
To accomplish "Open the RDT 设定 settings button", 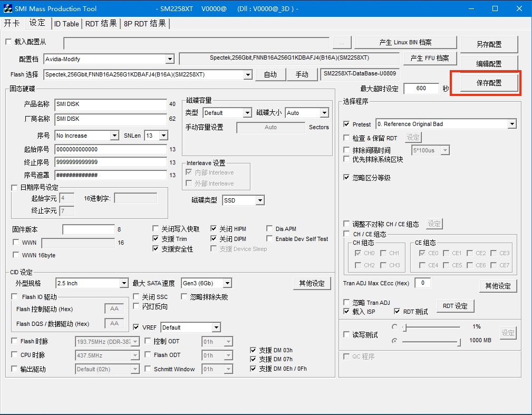I will tap(455, 306).
